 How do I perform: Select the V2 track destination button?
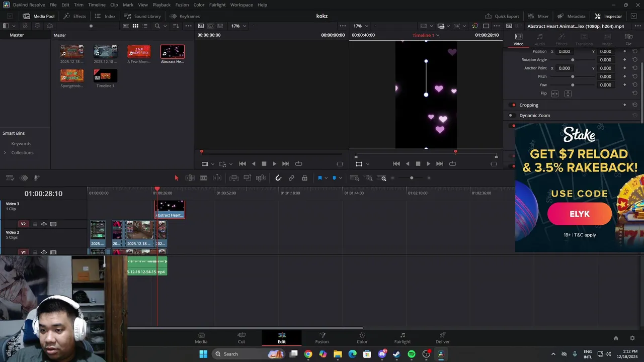[23, 224]
